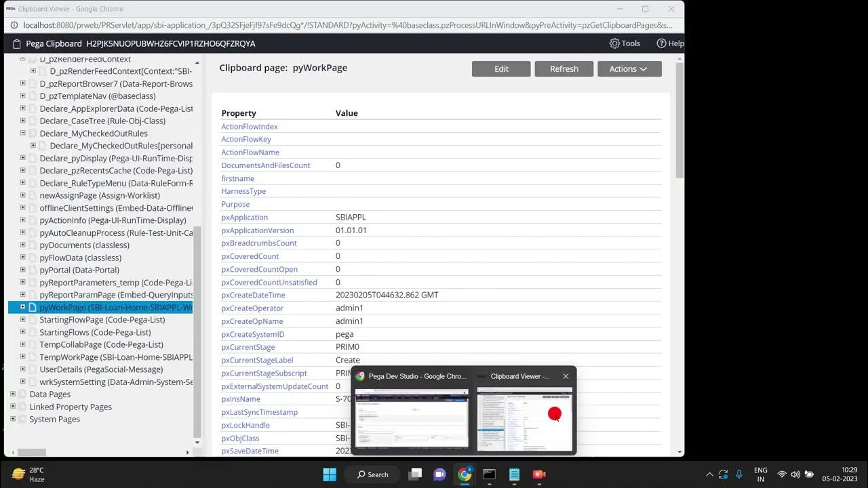
Task: Select pyDocuments (classless) page
Action: (84, 245)
